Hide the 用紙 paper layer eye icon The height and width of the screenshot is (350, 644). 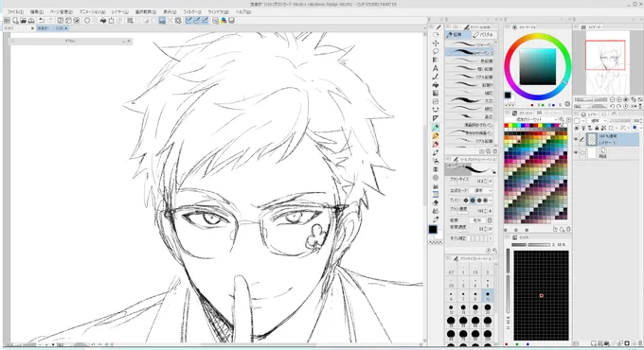pyautogui.click(x=576, y=152)
